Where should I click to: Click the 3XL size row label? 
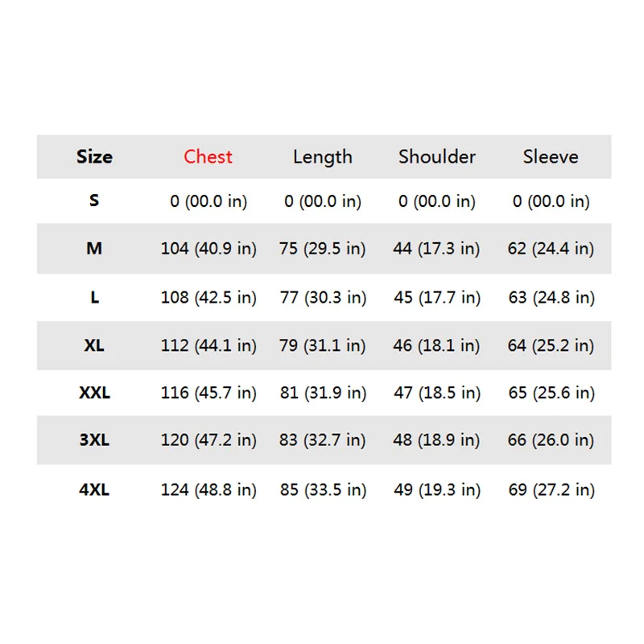point(94,440)
